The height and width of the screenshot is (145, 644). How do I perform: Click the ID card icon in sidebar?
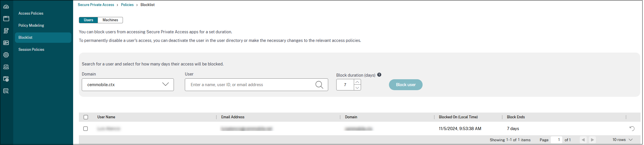[x=6, y=43]
